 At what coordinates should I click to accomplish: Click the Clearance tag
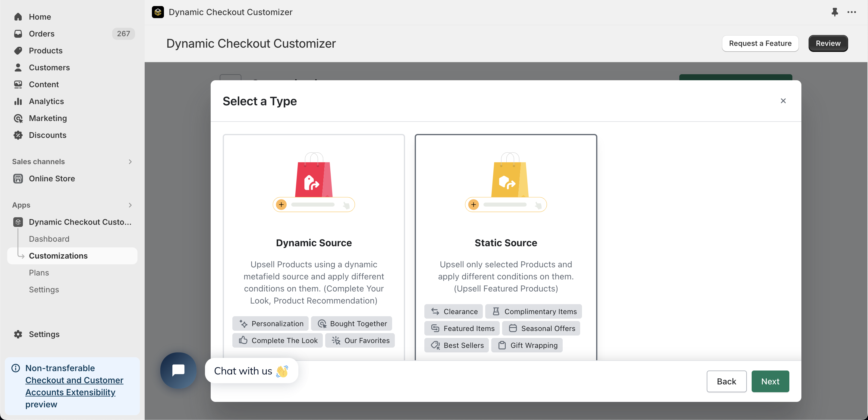tap(454, 311)
